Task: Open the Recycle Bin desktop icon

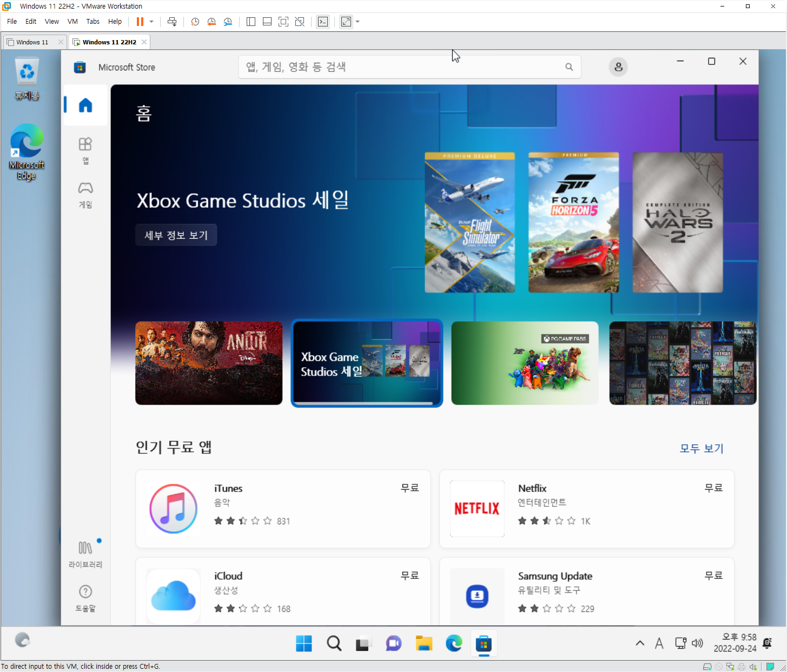Action: (x=27, y=79)
